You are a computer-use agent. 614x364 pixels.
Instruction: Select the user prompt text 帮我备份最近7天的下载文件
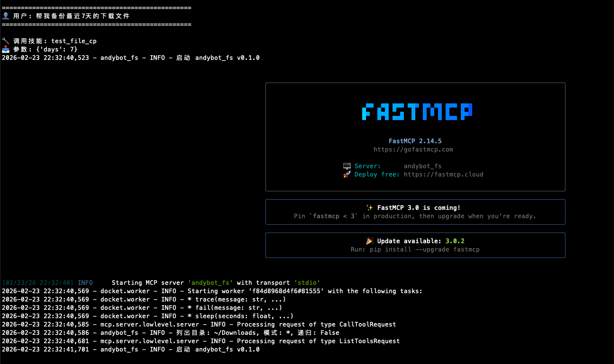83,16
